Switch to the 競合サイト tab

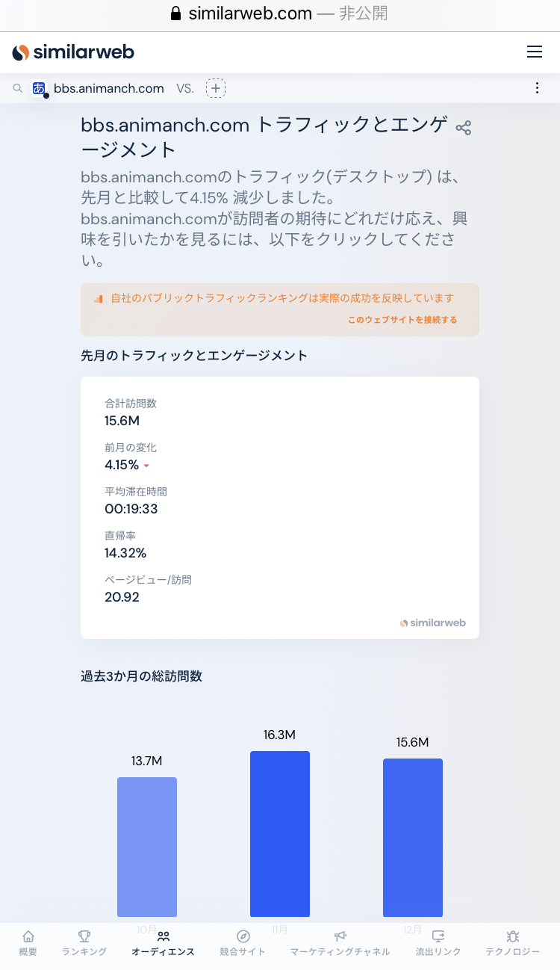[243, 943]
